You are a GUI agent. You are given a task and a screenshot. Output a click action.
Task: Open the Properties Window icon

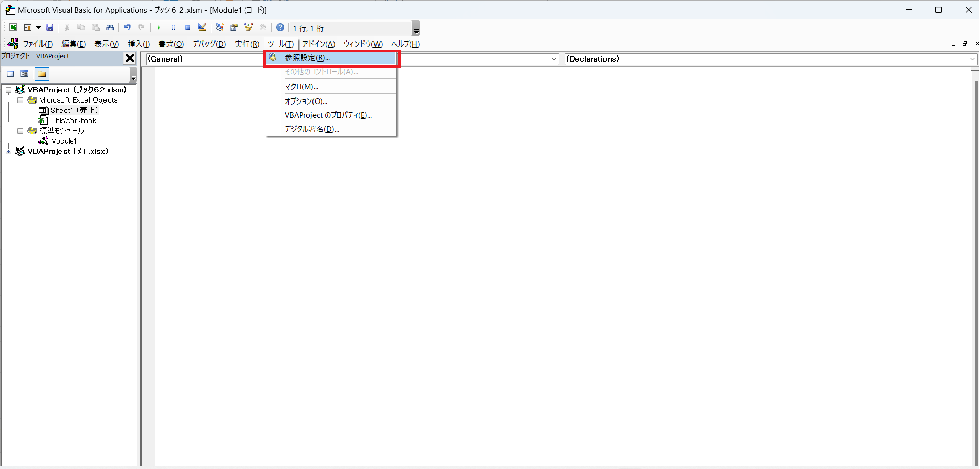point(234,28)
